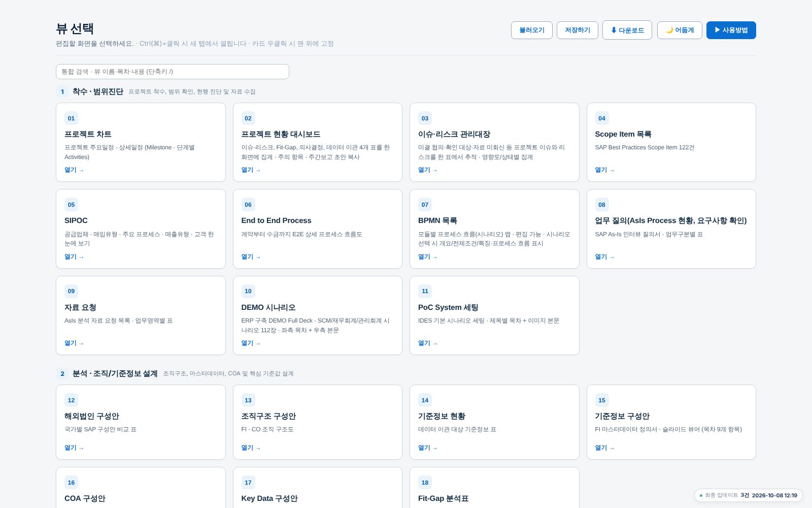Select the COA 구성안 card title

tap(85, 498)
